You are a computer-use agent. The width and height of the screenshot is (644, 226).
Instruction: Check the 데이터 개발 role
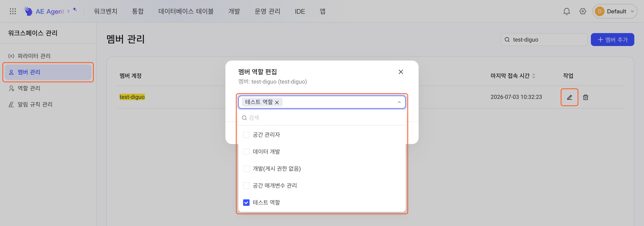pyautogui.click(x=246, y=152)
